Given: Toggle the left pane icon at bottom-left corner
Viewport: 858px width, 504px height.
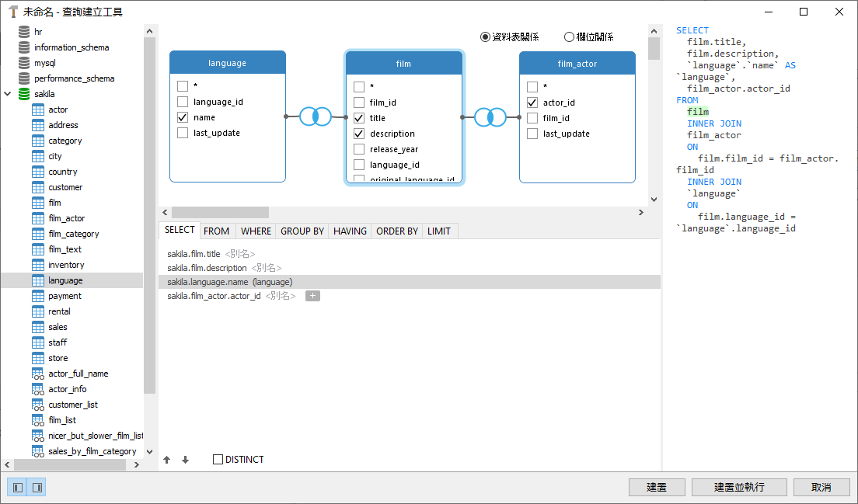Looking at the screenshot, I should click(16, 487).
